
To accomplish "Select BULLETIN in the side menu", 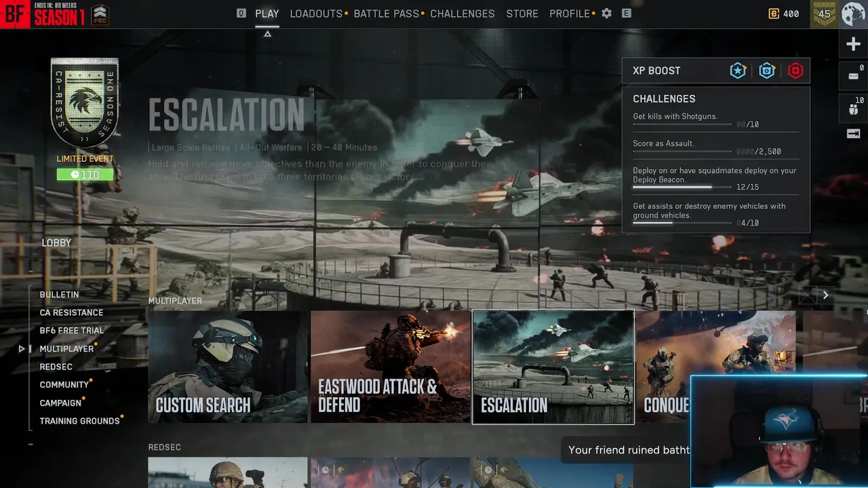I will 59,295.
